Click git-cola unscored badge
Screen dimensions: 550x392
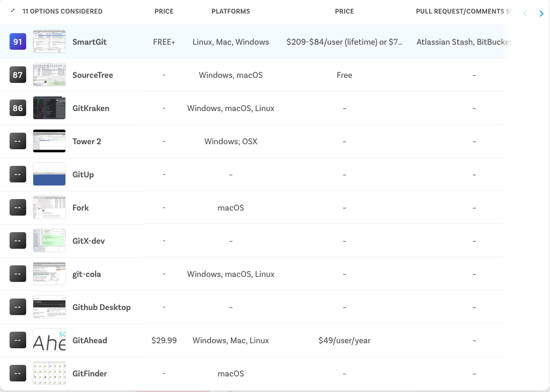tap(18, 274)
